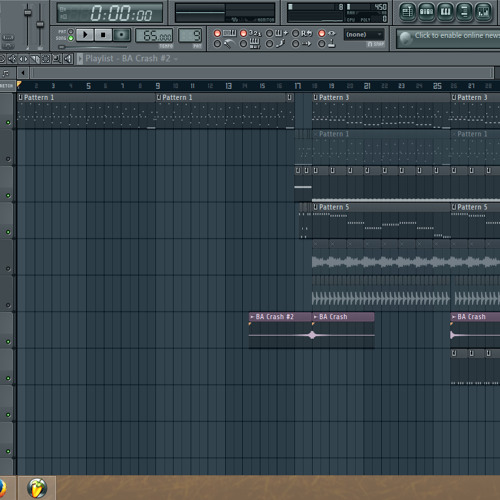The width and height of the screenshot is (500, 500).
Task: Open FL Studio from the taskbar
Action: (37, 488)
